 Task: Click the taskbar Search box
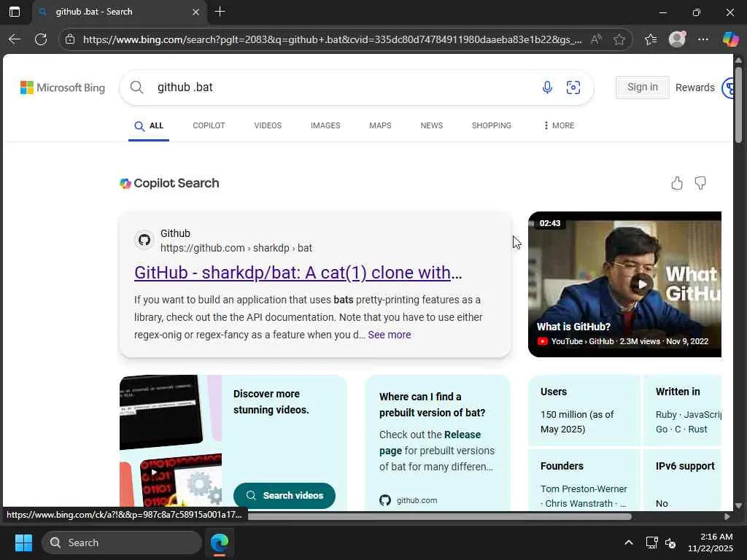coord(122,542)
